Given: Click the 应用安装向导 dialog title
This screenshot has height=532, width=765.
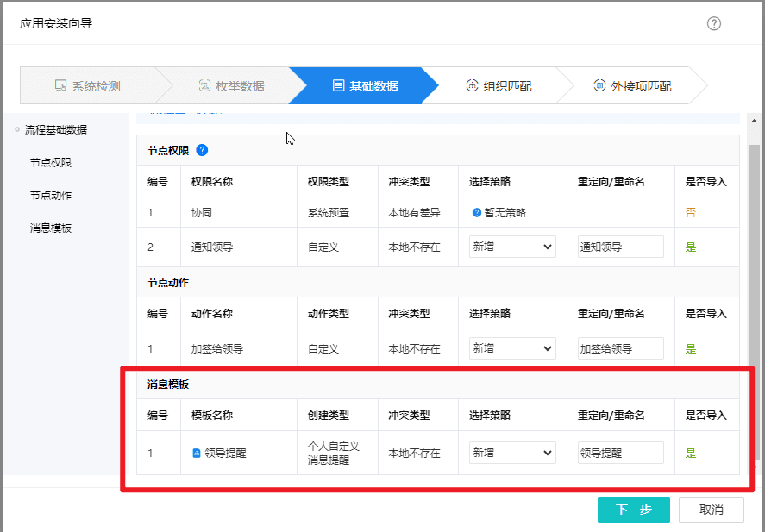Looking at the screenshot, I should click(56, 23).
